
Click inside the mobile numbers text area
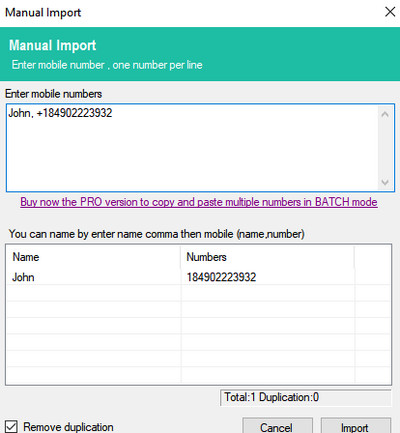click(x=193, y=148)
